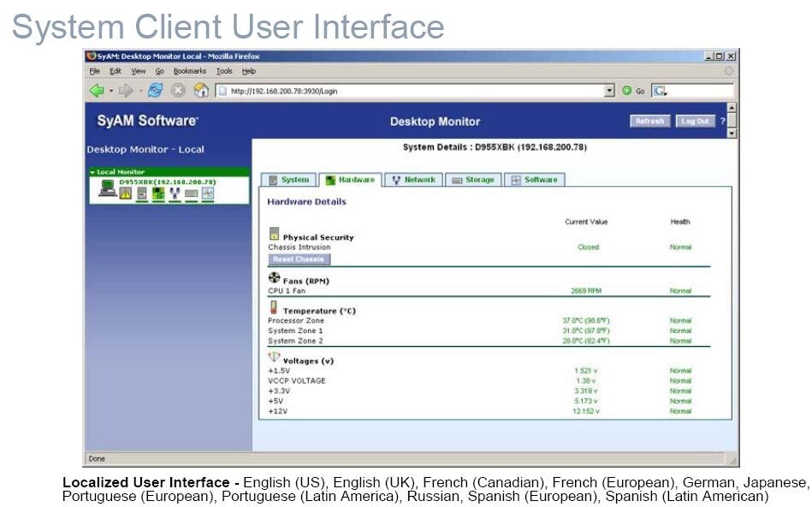
Task: Open the green hardware board icon in sidebar
Action: (158, 194)
